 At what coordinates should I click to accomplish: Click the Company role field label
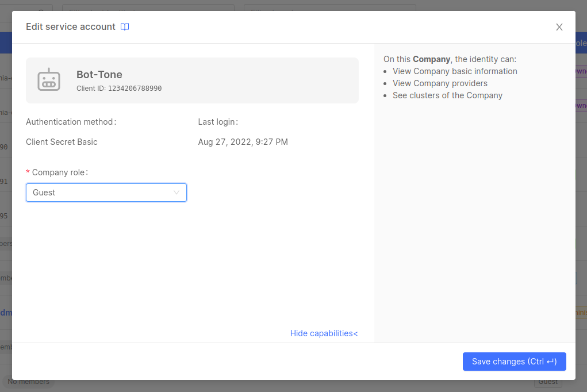click(60, 172)
